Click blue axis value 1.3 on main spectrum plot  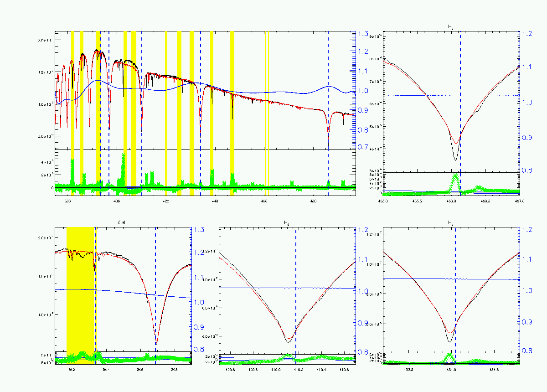[x=364, y=34]
